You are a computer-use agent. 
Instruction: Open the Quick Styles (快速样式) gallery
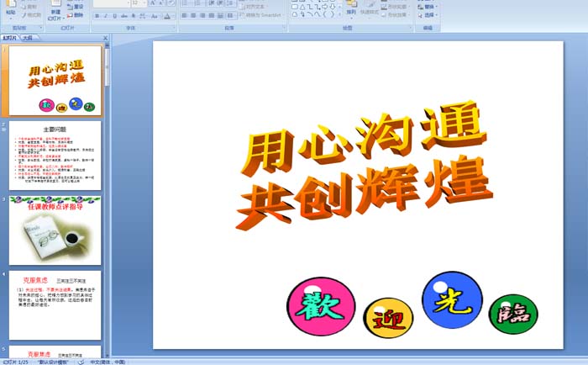pyautogui.click(x=370, y=8)
